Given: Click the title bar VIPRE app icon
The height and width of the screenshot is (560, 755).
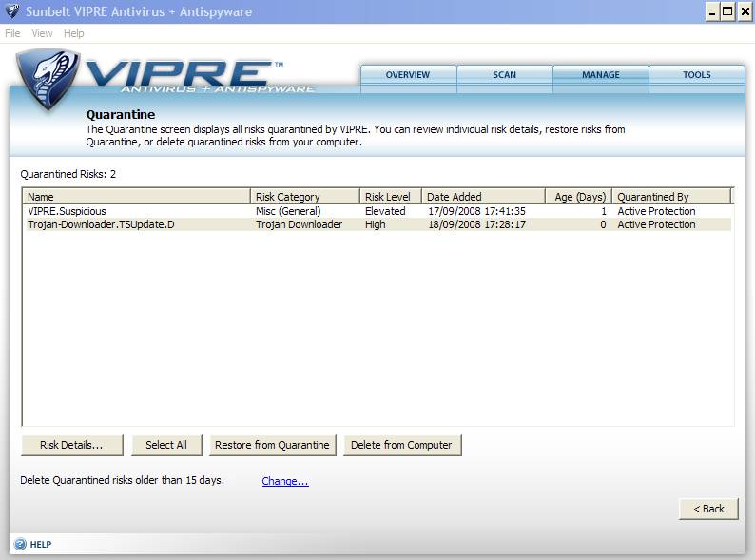Looking at the screenshot, I should (11, 11).
